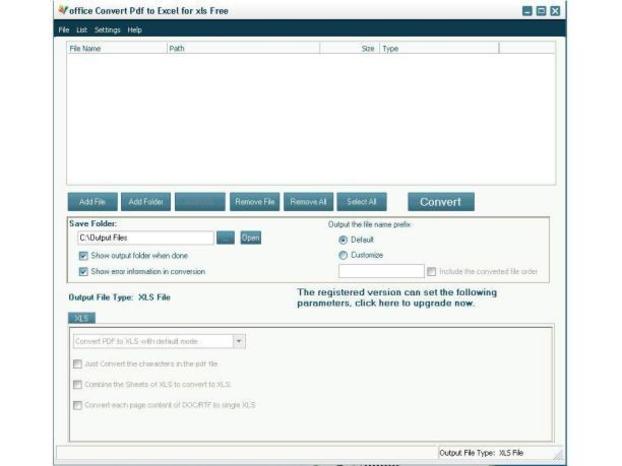This screenshot has height=466, width=622.
Task: Minimize the window using title bar button
Action: tap(527, 11)
